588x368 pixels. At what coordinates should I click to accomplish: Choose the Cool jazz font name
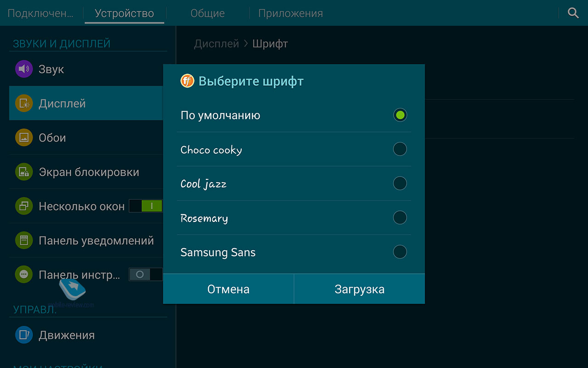click(204, 184)
